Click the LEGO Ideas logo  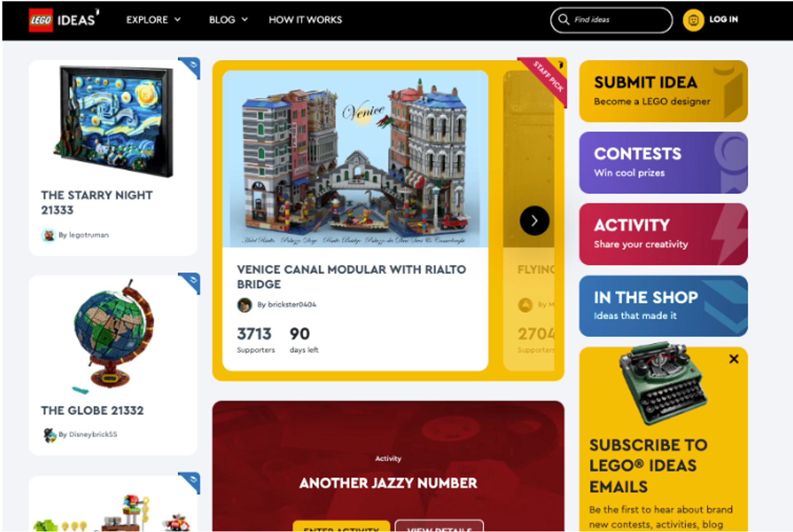(64, 19)
